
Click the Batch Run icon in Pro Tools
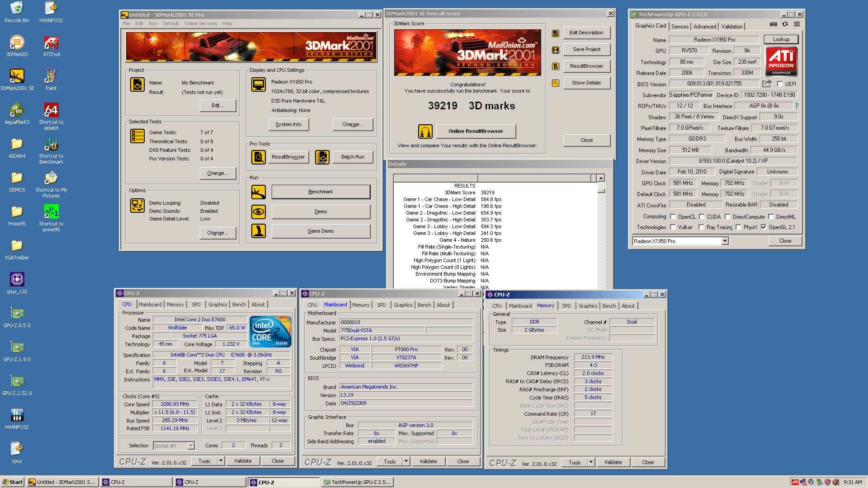(322, 157)
